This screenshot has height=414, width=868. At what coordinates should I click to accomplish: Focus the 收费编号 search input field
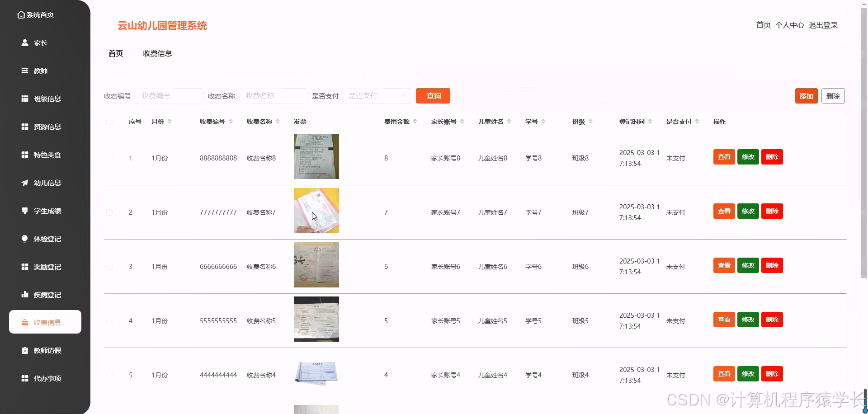[170, 96]
